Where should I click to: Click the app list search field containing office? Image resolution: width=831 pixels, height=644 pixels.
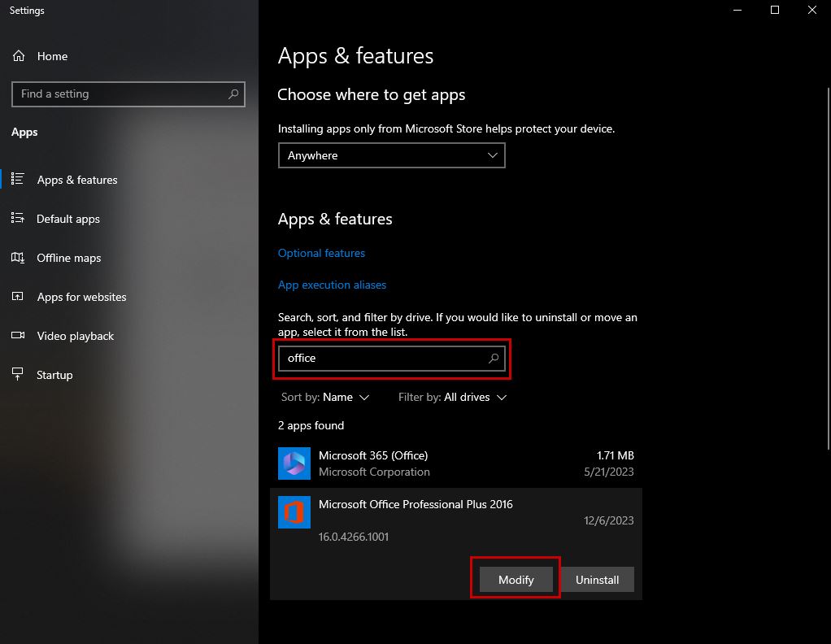(x=392, y=359)
